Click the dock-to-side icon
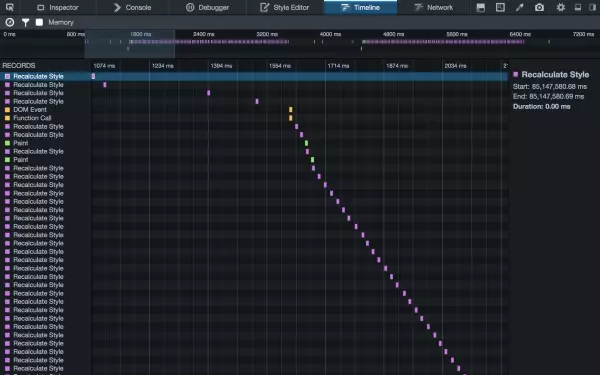The width and height of the screenshot is (600, 375). coord(593,7)
